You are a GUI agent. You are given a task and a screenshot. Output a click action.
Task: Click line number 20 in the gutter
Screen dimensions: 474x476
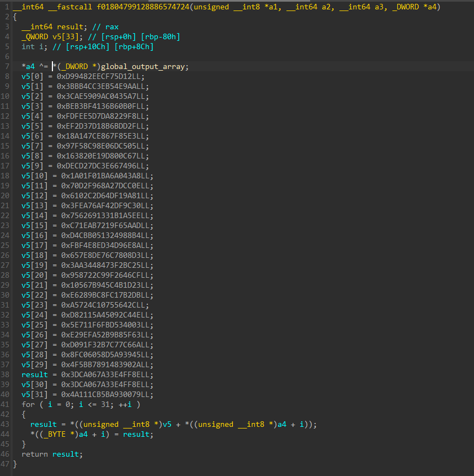[7, 195]
